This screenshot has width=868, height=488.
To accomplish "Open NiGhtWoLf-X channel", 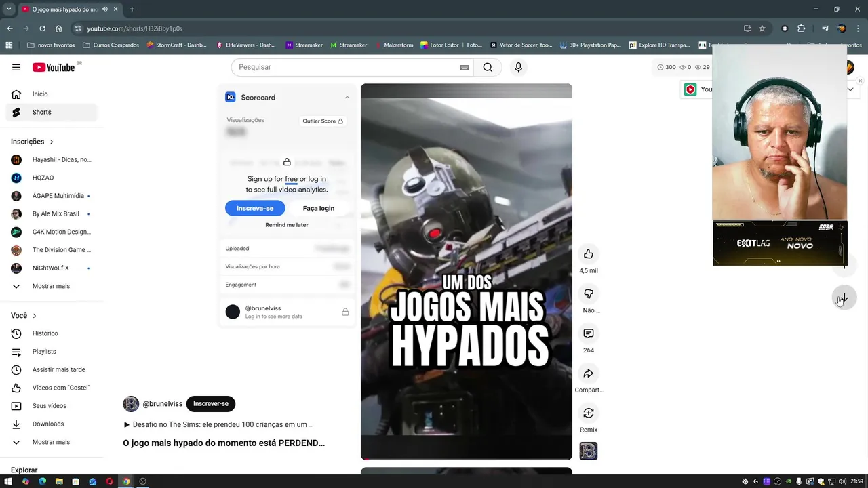I will coord(52,268).
